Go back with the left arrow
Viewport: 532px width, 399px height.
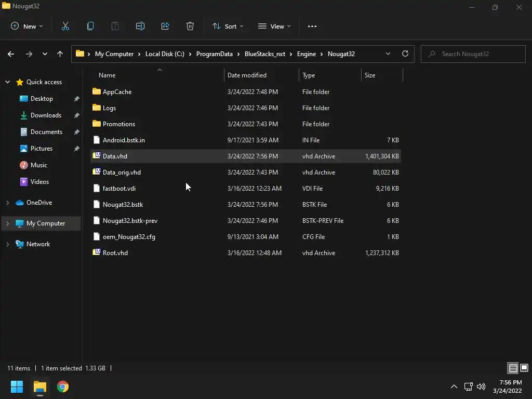tap(11, 54)
